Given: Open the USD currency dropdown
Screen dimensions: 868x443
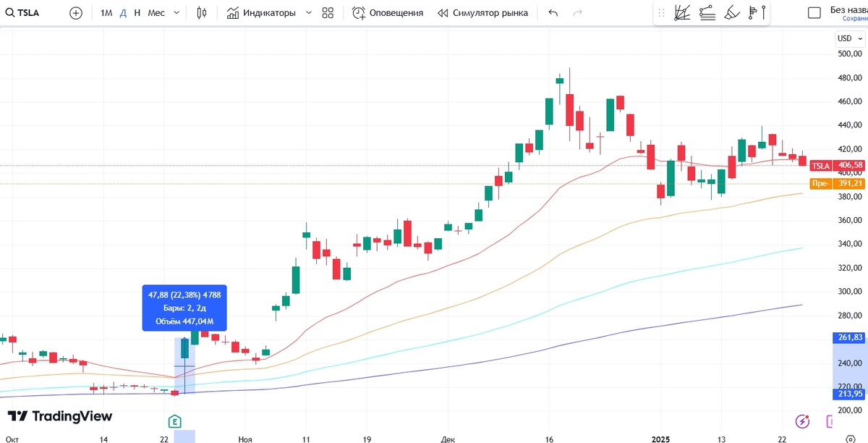Looking at the screenshot, I should (848, 38).
